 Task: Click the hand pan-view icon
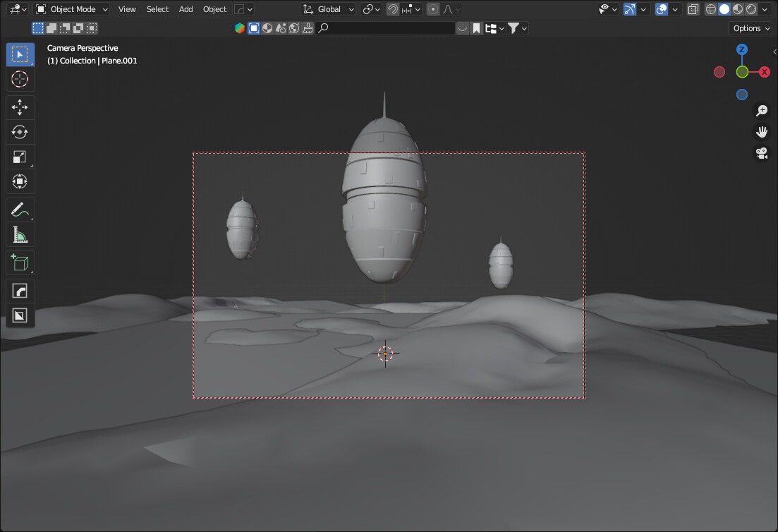762,131
